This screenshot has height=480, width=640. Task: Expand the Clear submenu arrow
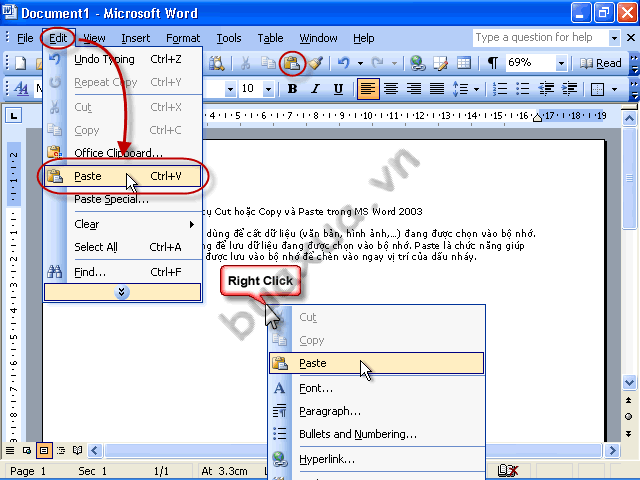click(x=192, y=224)
